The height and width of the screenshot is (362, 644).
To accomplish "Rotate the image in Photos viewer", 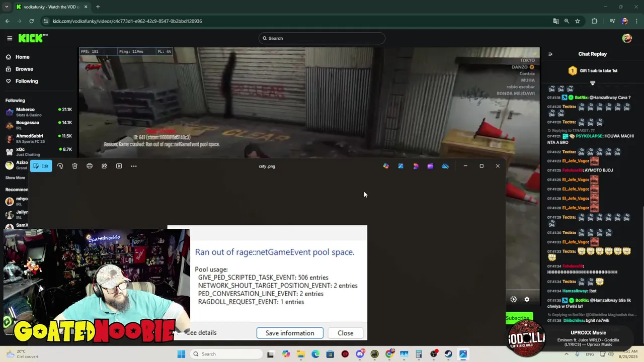I will click(60, 166).
